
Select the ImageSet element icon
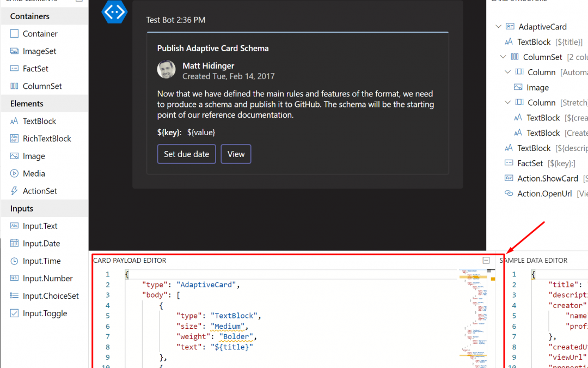click(14, 51)
